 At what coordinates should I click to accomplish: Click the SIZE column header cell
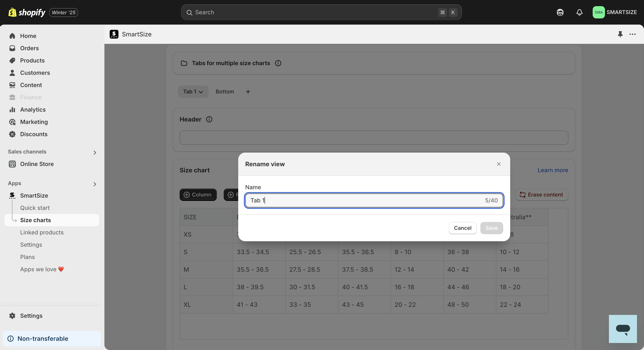coord(206,217)
